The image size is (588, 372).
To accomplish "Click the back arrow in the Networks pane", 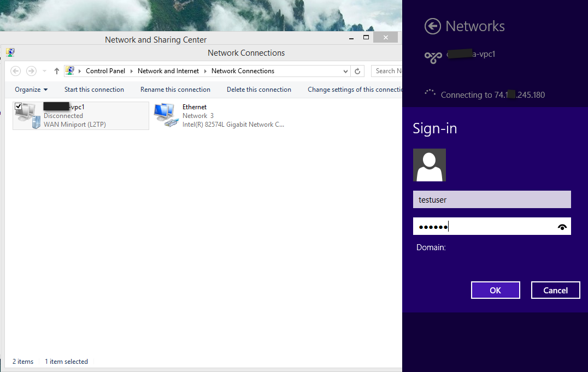I will point(432,26).
